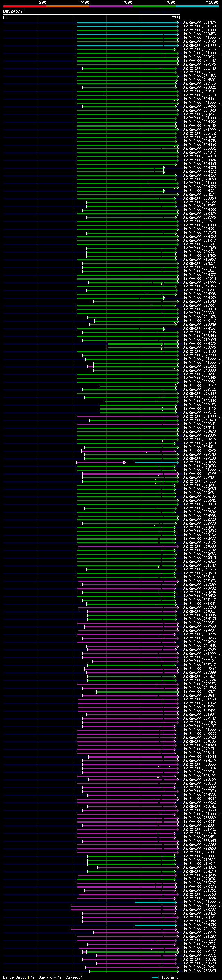
Task: Select the UniRef100_P93821 label
Action: tap(199, 88)
